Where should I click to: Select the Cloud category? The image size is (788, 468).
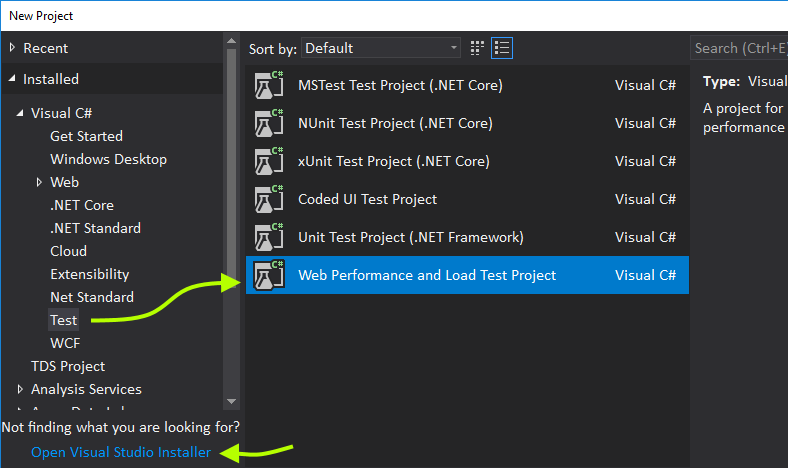(68, 251)
